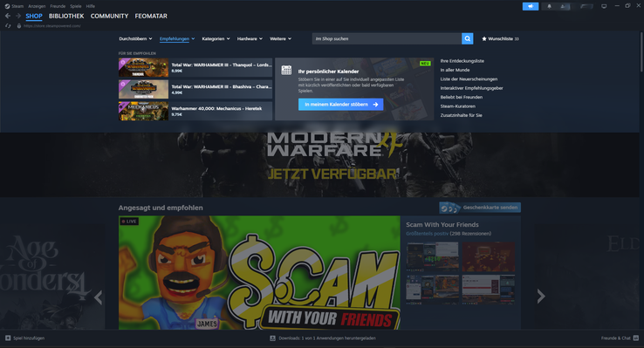Screen dimensions: 644x348
Task: Focus the Im Shop suchen field
Action: coord(387,38)
